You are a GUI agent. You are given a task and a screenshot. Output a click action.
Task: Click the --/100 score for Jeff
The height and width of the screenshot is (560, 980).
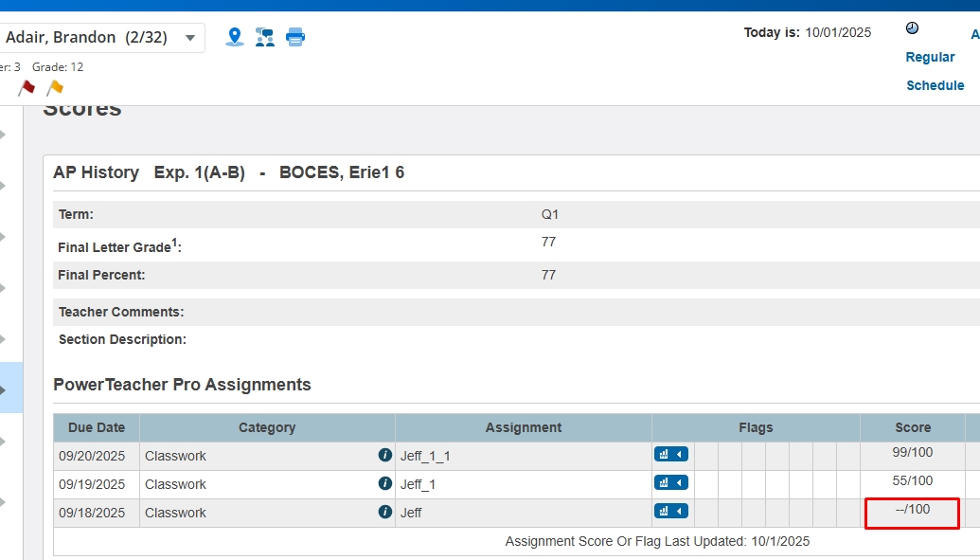[x=913, y=510]
